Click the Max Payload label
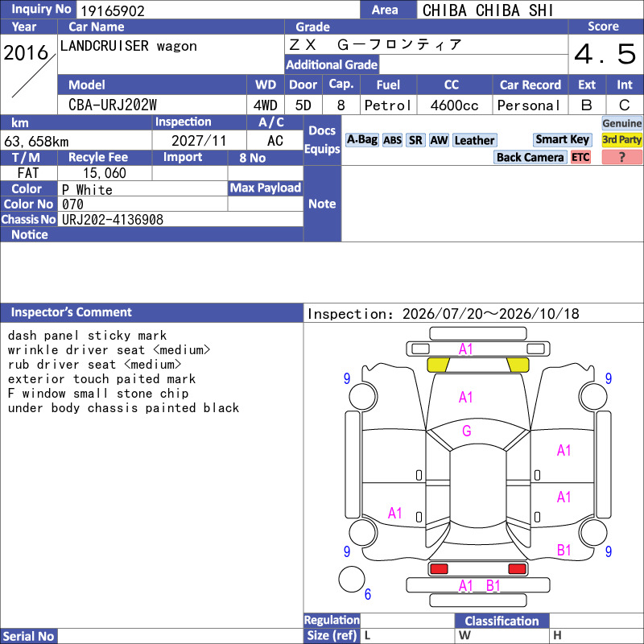The image size is (644, 644). tap(266, 188)
